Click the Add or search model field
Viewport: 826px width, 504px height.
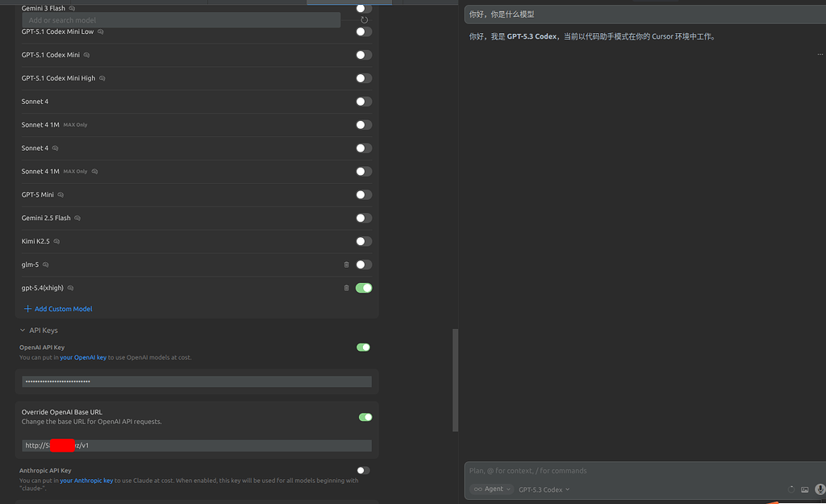[181, 20]
